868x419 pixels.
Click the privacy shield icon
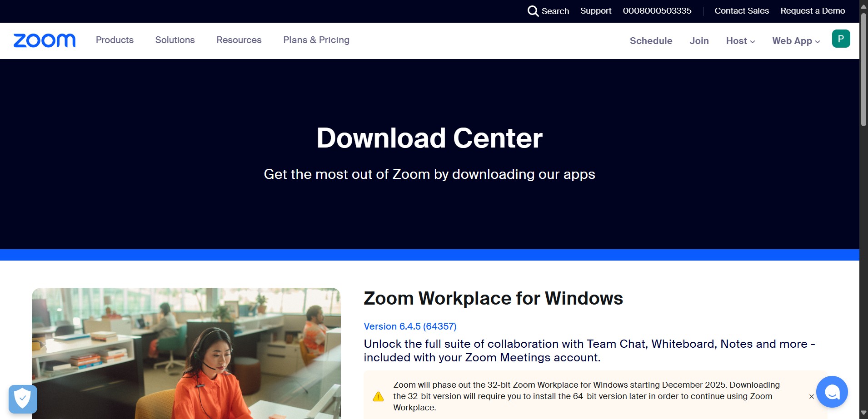[23, 399]
